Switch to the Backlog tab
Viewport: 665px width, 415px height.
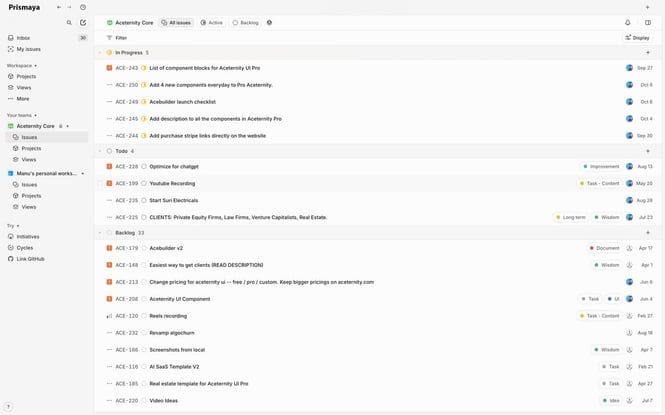coord(246,22)
